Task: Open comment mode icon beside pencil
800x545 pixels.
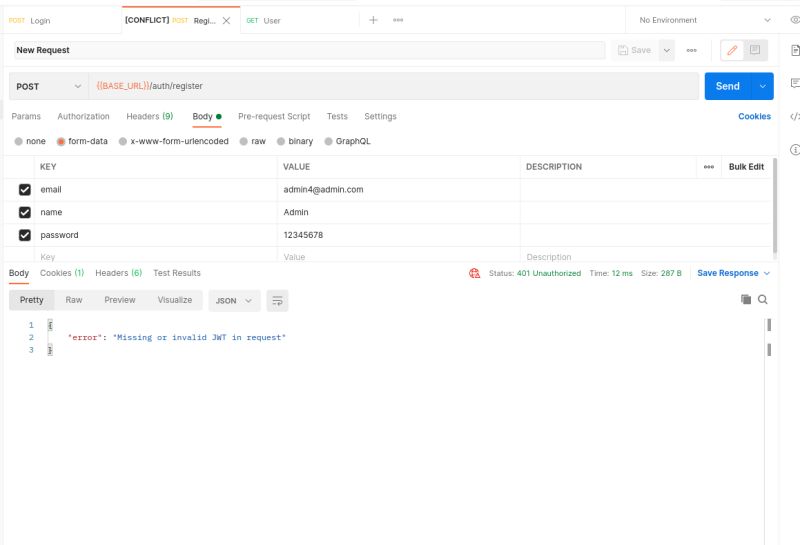Action: point(755,50)
